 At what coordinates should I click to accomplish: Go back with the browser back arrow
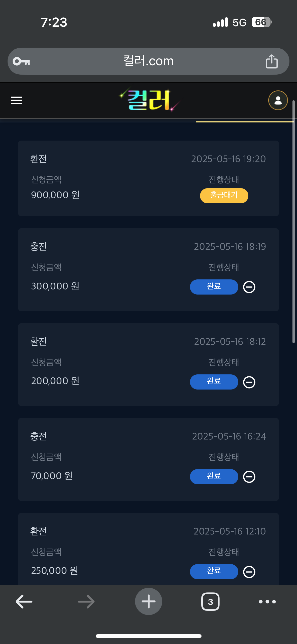coord(24,601)
